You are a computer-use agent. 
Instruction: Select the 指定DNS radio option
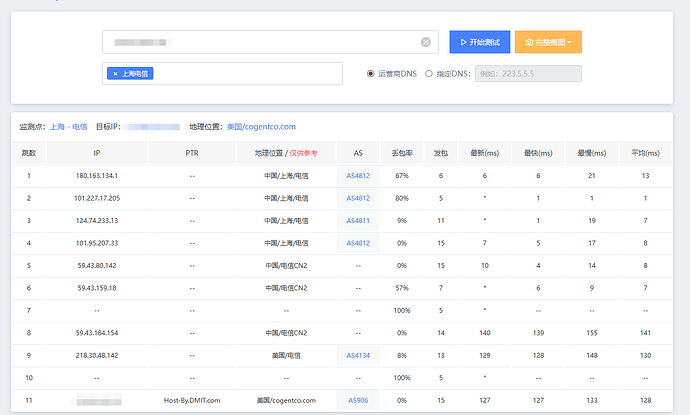click(429, 73)
